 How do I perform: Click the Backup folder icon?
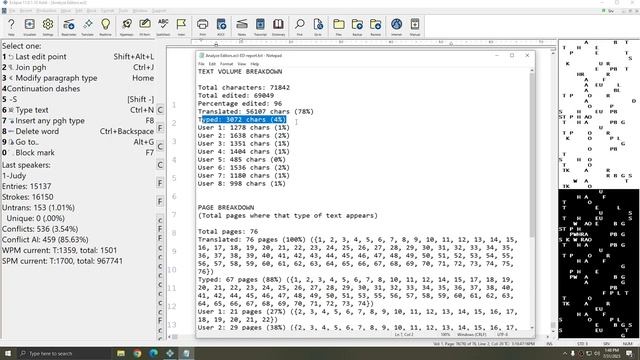tap(357, 27)
